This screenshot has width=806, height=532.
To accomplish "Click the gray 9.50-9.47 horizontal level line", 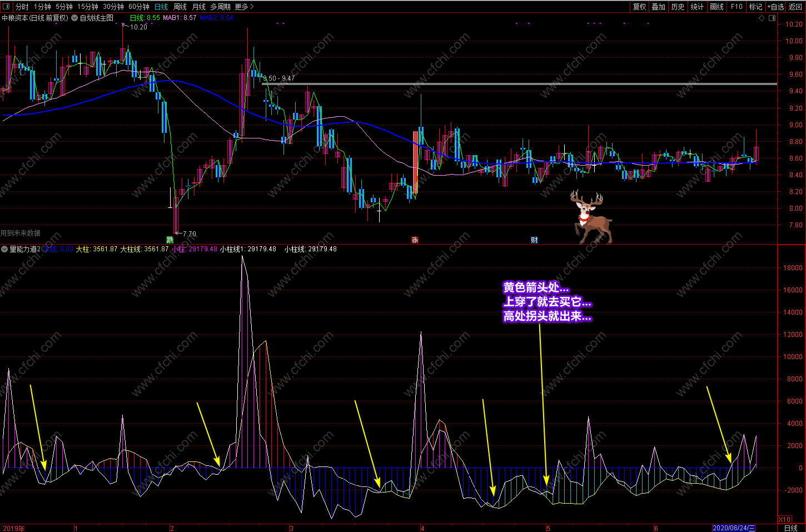I will pos(520,84).
